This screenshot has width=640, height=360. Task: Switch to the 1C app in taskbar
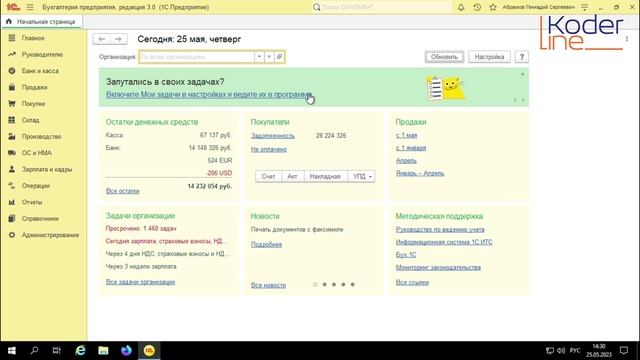tap(149, 350)
